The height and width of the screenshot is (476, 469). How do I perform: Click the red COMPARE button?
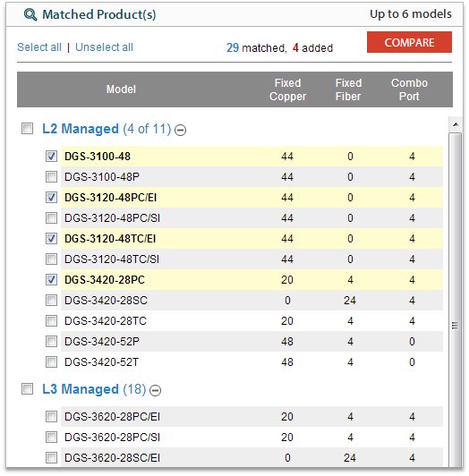coord(409,42)
